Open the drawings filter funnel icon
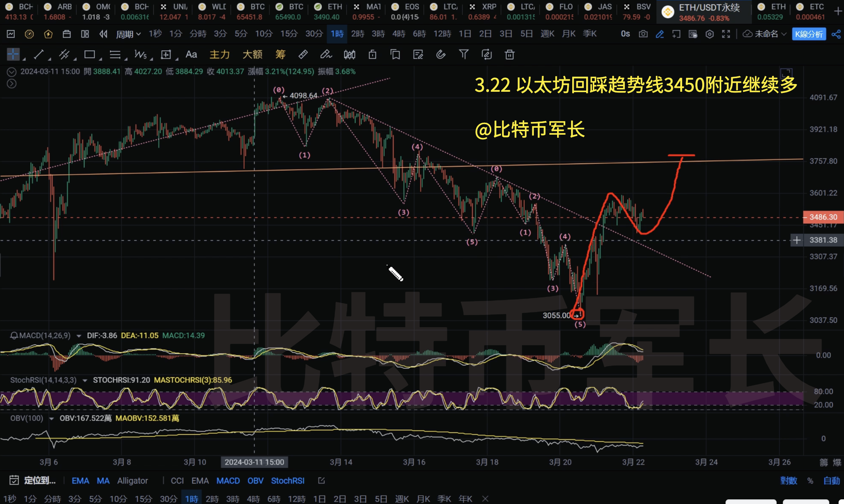The image size is (844, 504). 464,55
